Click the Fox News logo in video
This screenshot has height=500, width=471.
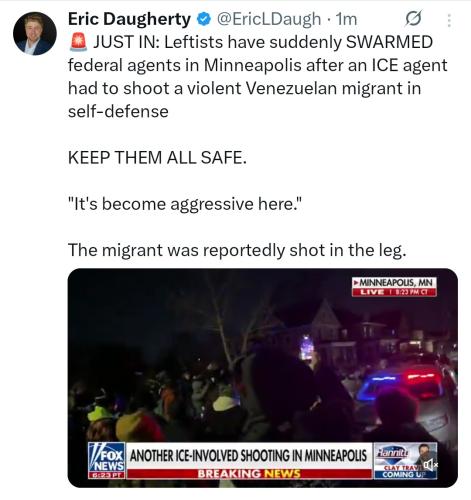tap(106, 457)
